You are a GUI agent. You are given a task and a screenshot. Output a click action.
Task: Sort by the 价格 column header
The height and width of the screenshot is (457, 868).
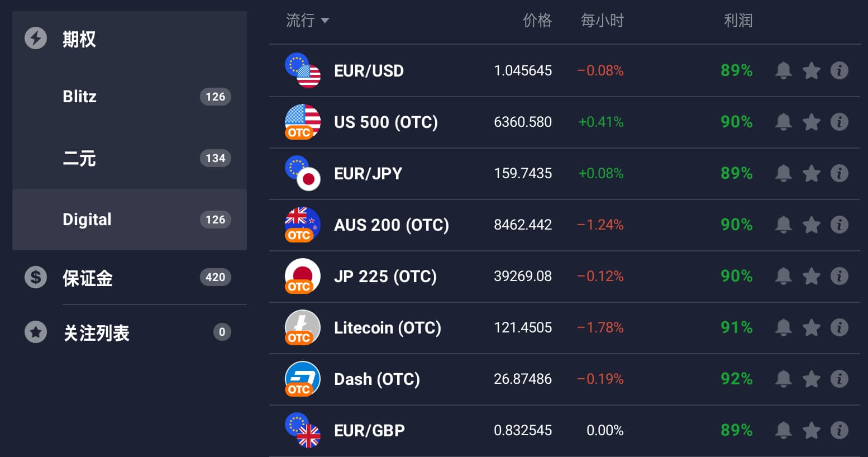537,21
